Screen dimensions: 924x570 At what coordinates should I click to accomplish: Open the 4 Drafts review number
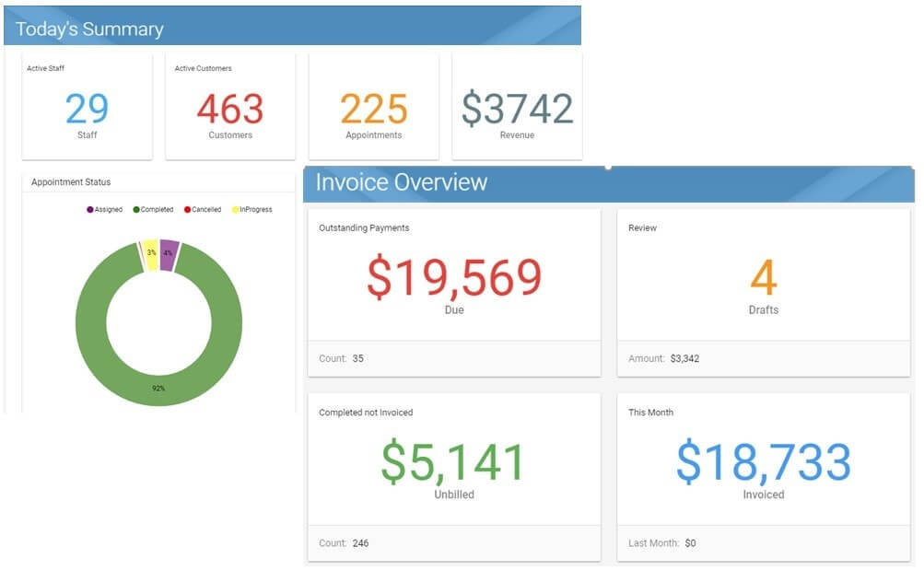click(764, 277)
